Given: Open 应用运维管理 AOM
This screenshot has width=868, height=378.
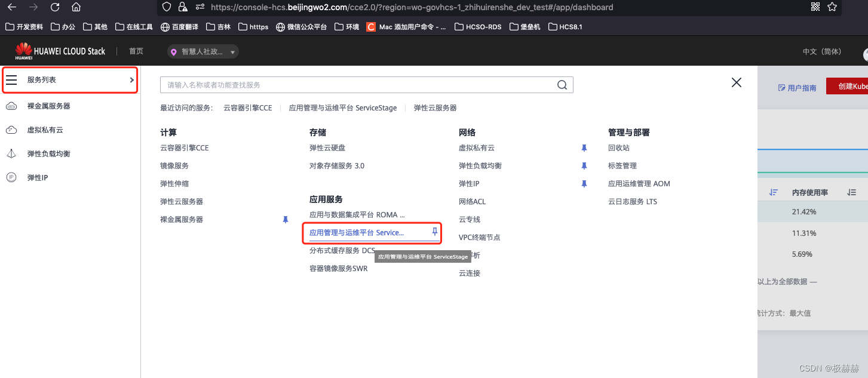Looking at the screenshot, I should coord(639,183).
